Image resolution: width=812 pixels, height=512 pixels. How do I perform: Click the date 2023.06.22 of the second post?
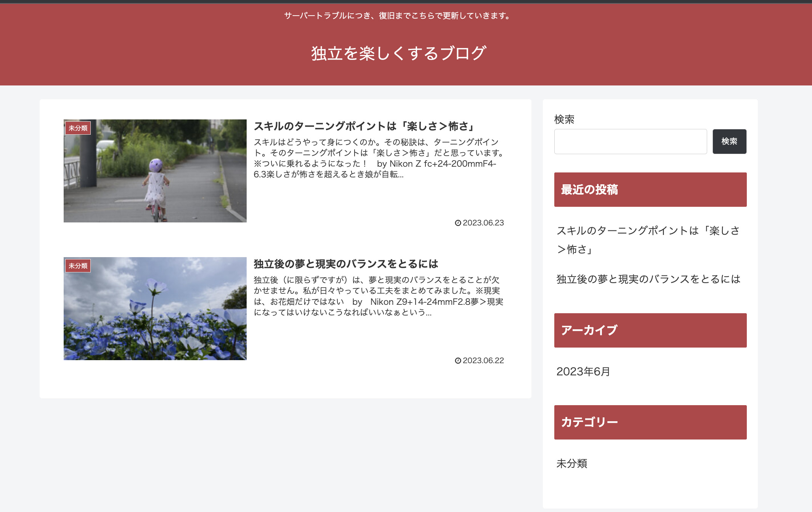(483, 361)
